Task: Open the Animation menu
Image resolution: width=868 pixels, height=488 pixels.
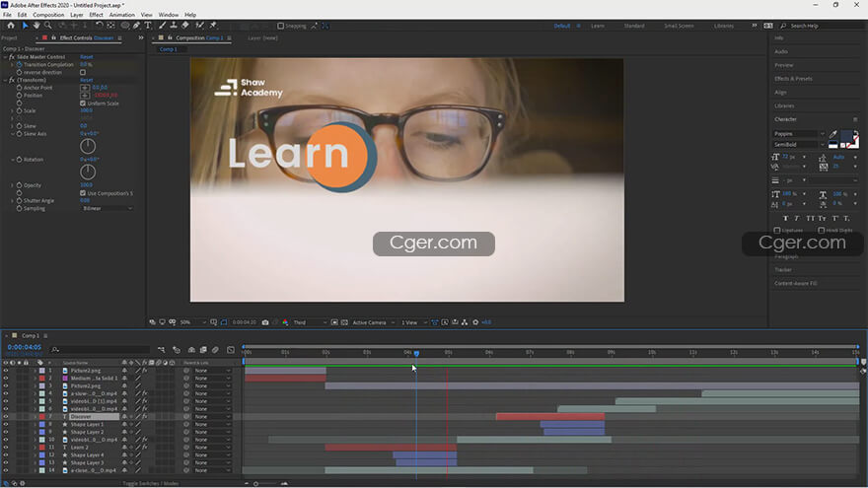Action: [121, 15]
